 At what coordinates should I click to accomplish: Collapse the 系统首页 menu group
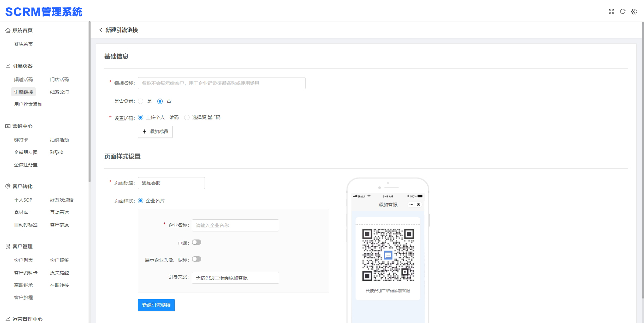(22, 31)
